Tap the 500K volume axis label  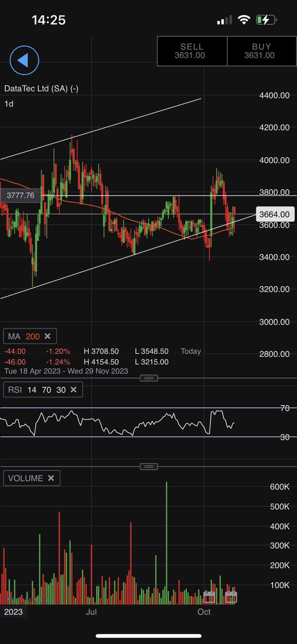pos(279,507)
